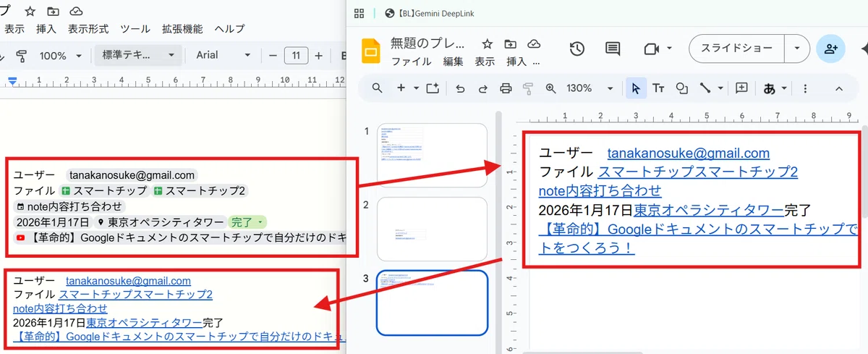
Task: Click the left indent marker on Docs ruler
Action: click(12, 81)
